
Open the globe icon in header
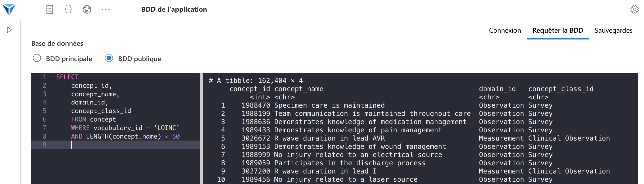(x=87, y=9)
